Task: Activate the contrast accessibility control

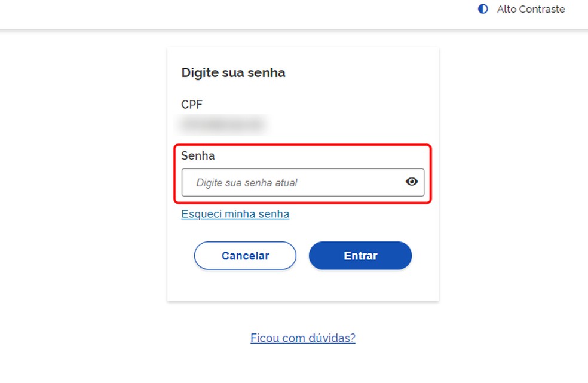Action: click(x=482, y=9)
